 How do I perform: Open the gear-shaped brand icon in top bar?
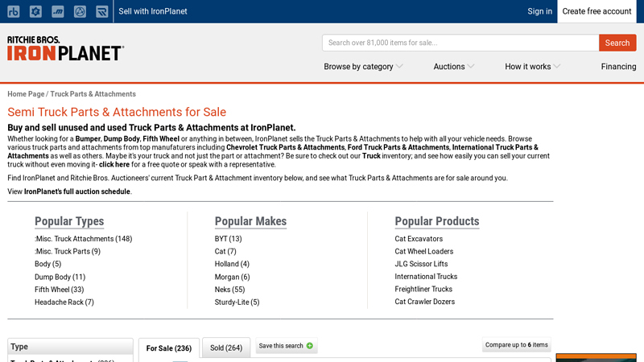[x=35, y=11]
